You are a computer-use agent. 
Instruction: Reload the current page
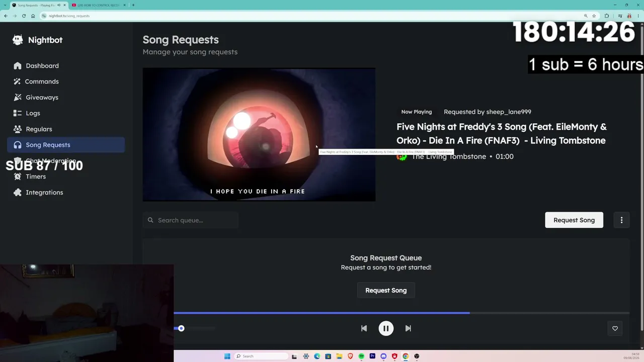point(24,16)
